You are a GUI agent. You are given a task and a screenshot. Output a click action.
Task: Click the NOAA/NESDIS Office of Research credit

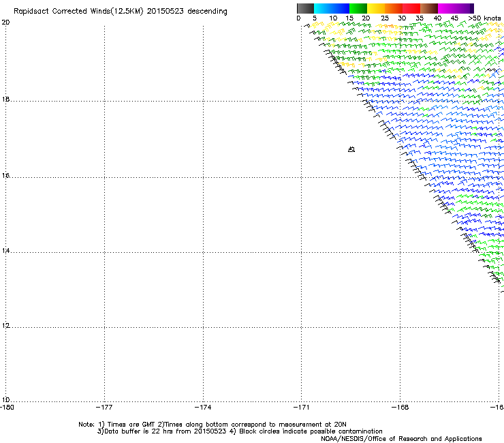(x=401, y=439)
